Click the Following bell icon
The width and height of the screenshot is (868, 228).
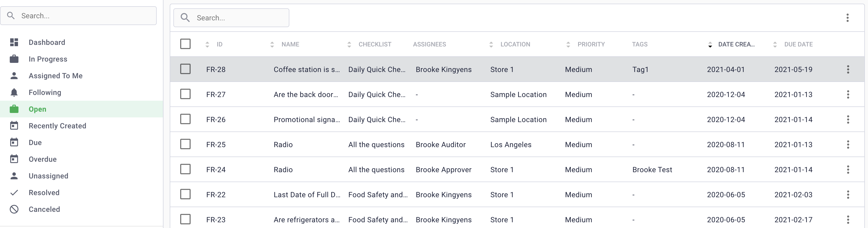(14, 92)
